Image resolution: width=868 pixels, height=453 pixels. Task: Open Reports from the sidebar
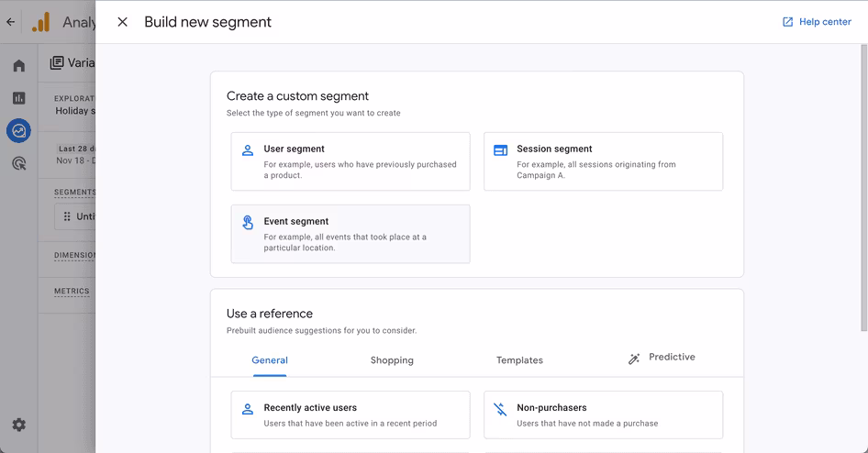[19, 98]
